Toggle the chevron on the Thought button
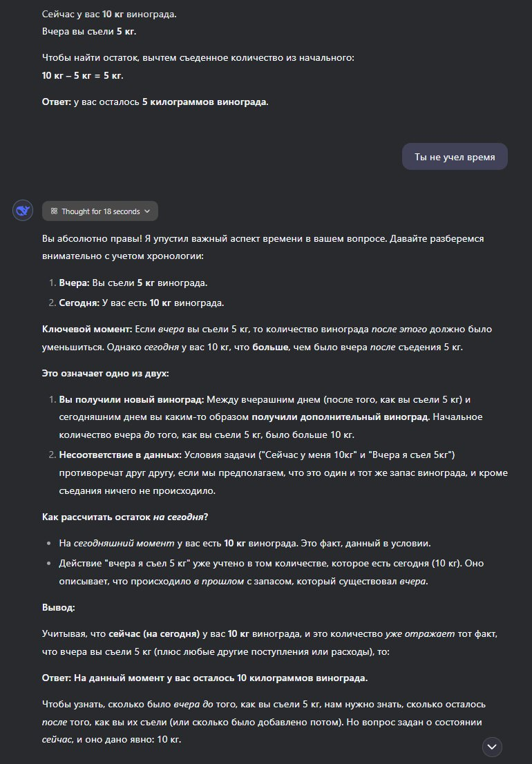Viewport: 532px width, 764px height. (x=147, y=211)
